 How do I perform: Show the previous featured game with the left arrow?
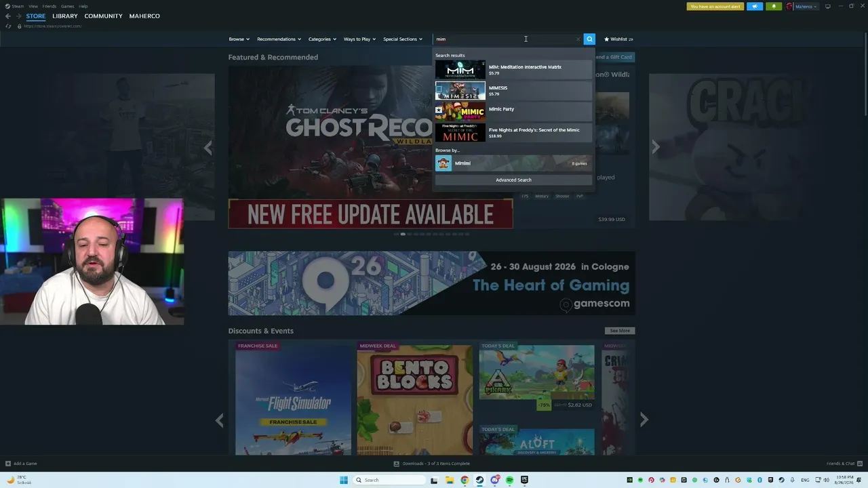click(x=208, y=147)
